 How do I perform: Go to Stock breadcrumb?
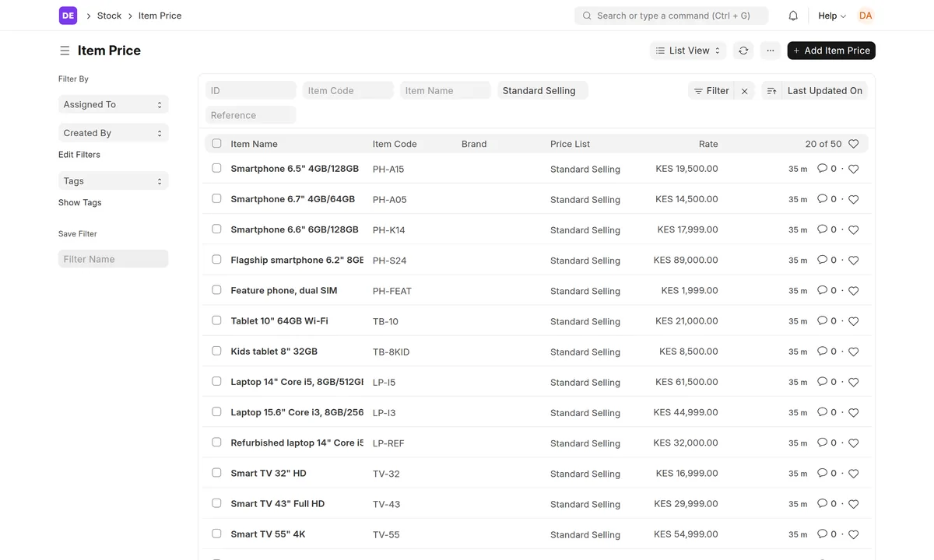click(109, 16)
